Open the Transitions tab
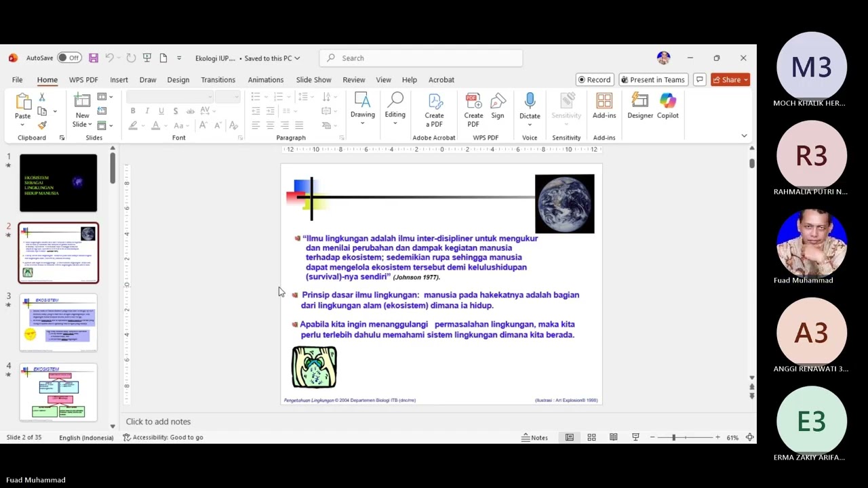This screenshot has height=488, width=868. coord(218,80)
